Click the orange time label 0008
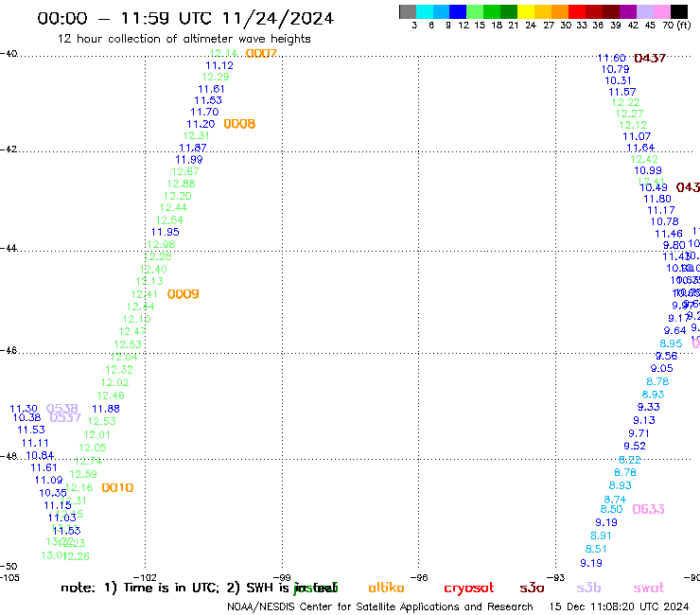 [239, 124]
